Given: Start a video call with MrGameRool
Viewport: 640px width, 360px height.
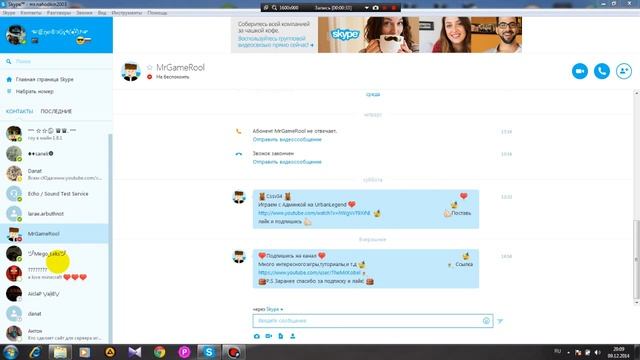Looking at the screenshot, I should [x=580, y=71].
